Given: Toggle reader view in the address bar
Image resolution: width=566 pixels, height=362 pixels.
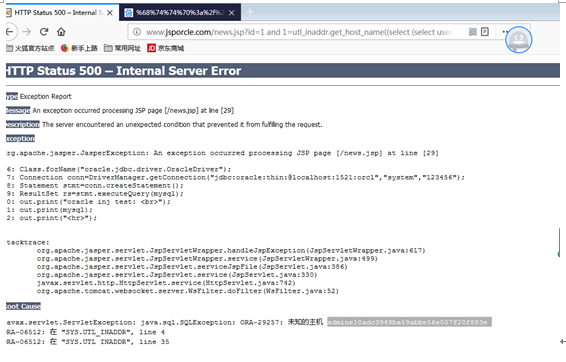Looking at the screenshot, I should click(485, 32).
